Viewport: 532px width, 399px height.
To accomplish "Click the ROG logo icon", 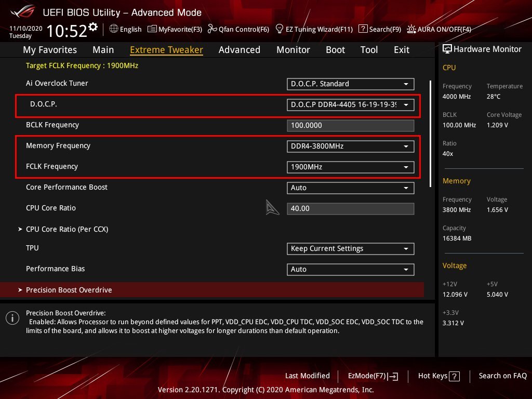I will [x=23, y=11].
